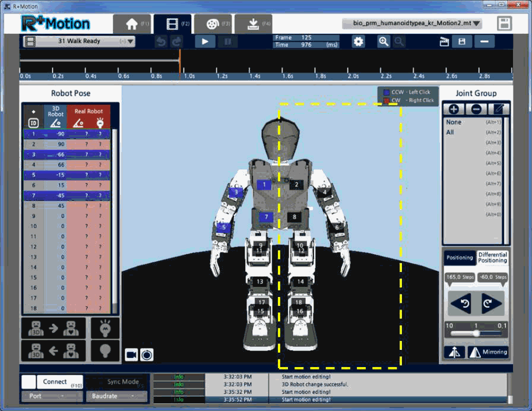
Task: Click the undo arrow
Action: click(161, 42)
